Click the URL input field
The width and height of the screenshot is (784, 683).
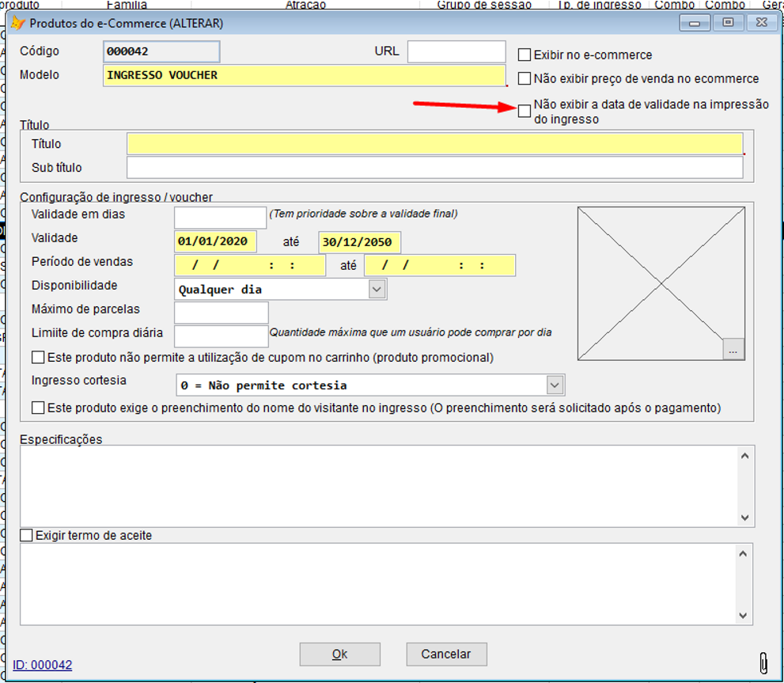(456, 51)
